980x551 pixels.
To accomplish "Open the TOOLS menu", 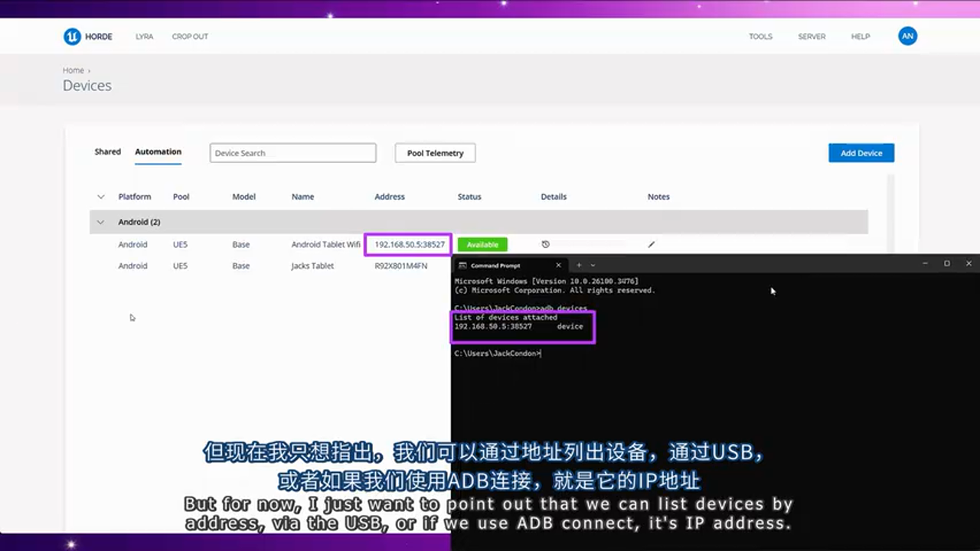I will (760, 36).
